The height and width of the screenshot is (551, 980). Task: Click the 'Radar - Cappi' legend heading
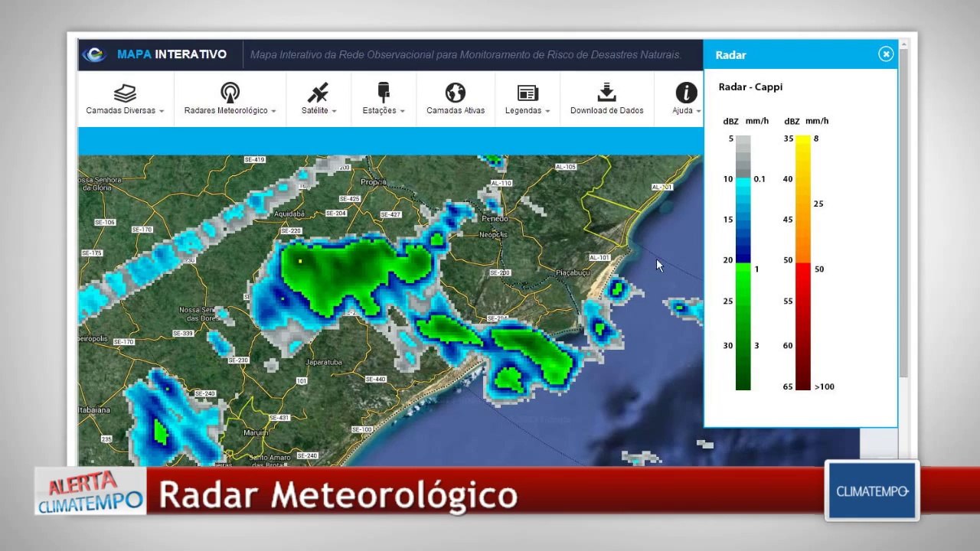[750, 86]
